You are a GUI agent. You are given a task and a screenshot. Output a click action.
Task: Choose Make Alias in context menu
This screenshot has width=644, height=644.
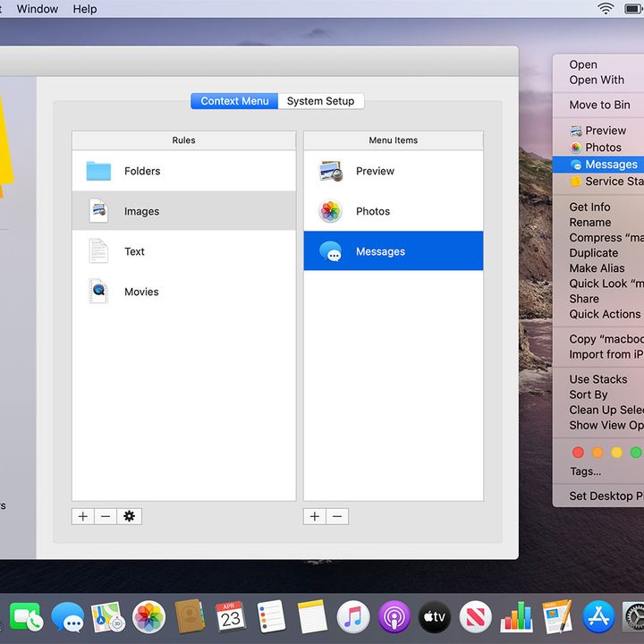tap(598, 268)
